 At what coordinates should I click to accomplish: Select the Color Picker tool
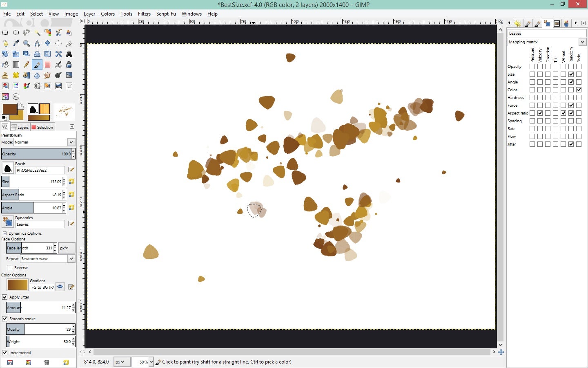tap(16, 43)
